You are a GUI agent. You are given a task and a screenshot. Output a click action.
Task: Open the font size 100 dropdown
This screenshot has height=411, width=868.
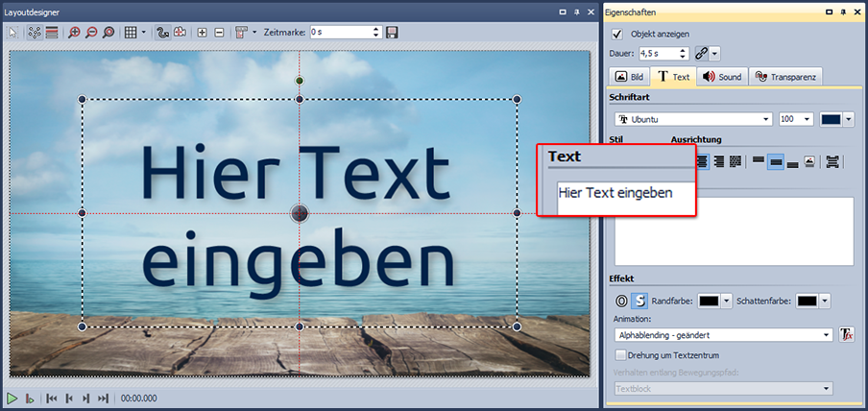click(807, 119)
